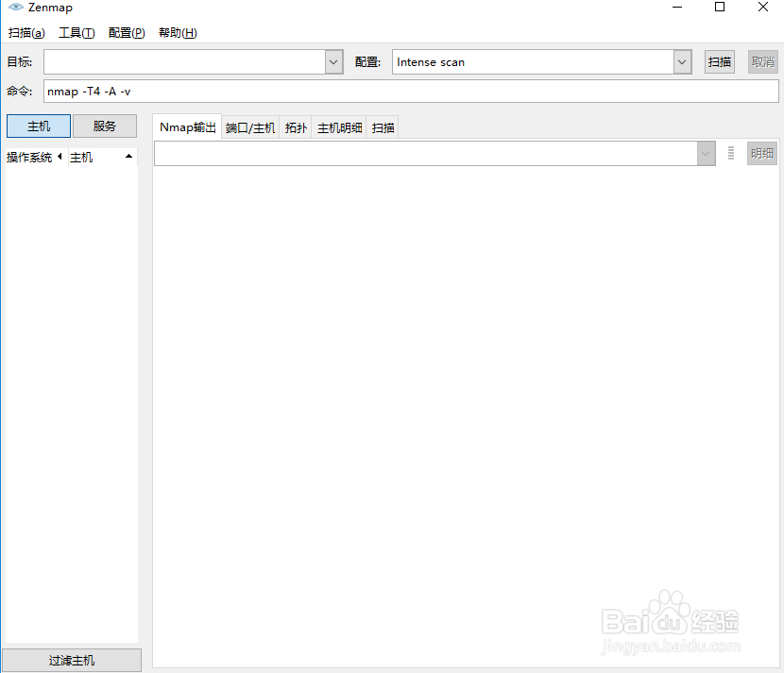Screen dimensions: 784x673
Task: Click the Zenmap eye icon in title bar
Action: click(15, 7)
